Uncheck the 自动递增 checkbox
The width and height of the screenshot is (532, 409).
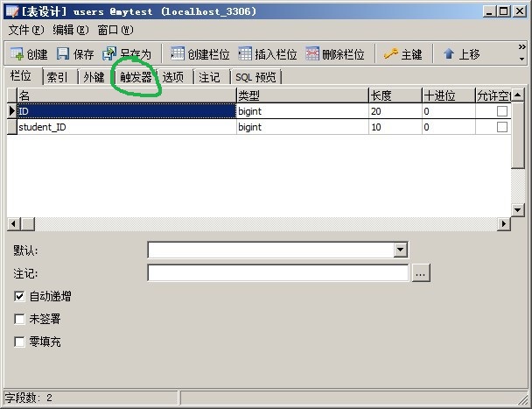[19, 296]
